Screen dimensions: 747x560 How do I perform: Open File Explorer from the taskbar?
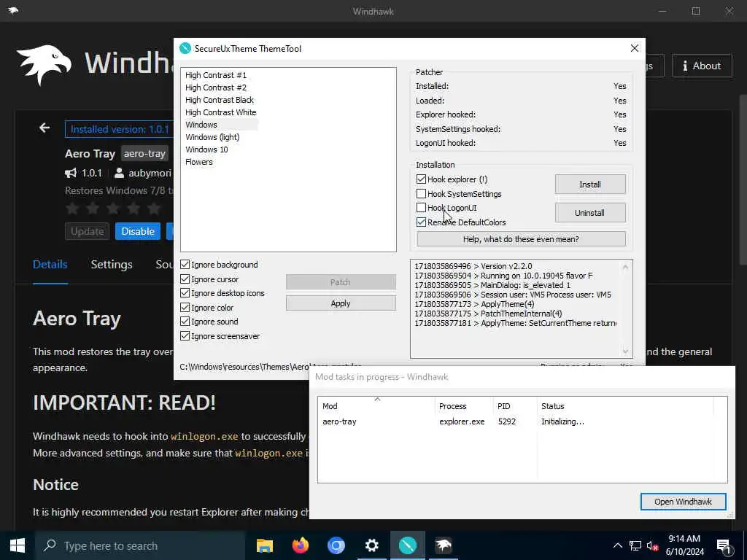click(264, 545)
